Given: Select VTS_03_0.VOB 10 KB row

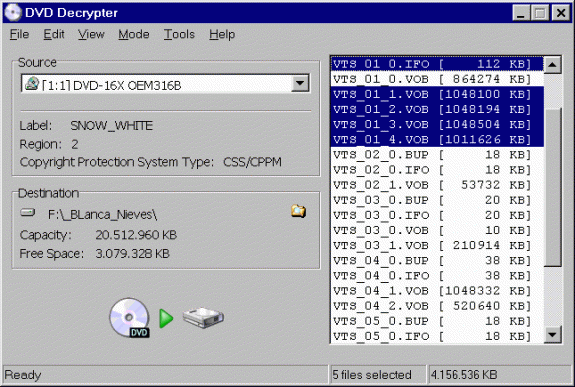Looking at the screenshot, I should [437, 230].
